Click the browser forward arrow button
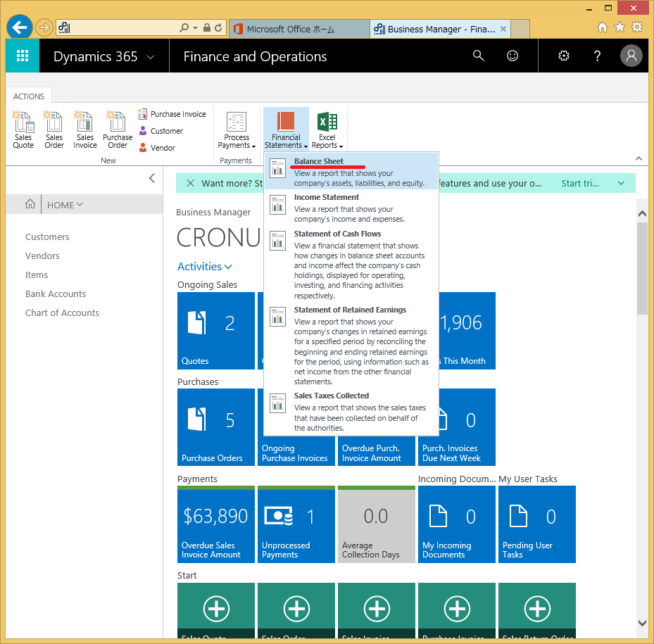Viewport: 654px width, 644px height. click(x=44, y=28)
